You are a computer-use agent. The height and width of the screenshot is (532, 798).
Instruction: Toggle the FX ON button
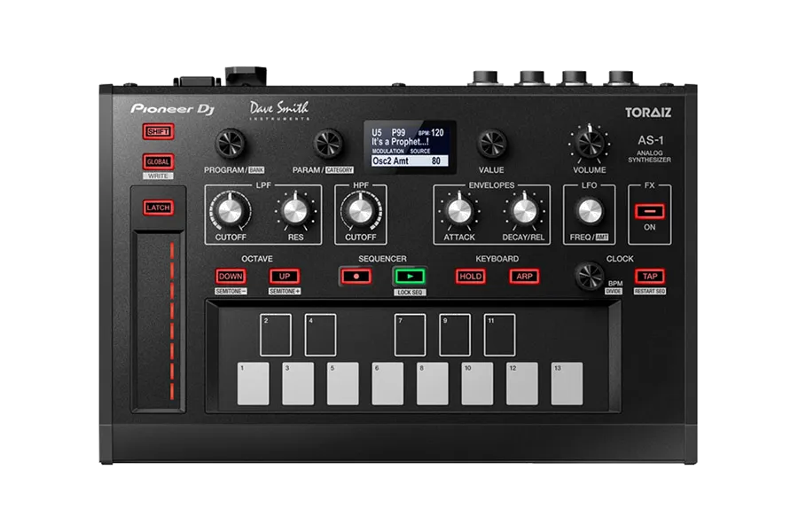pyautogui.click(x=649, y=211)
